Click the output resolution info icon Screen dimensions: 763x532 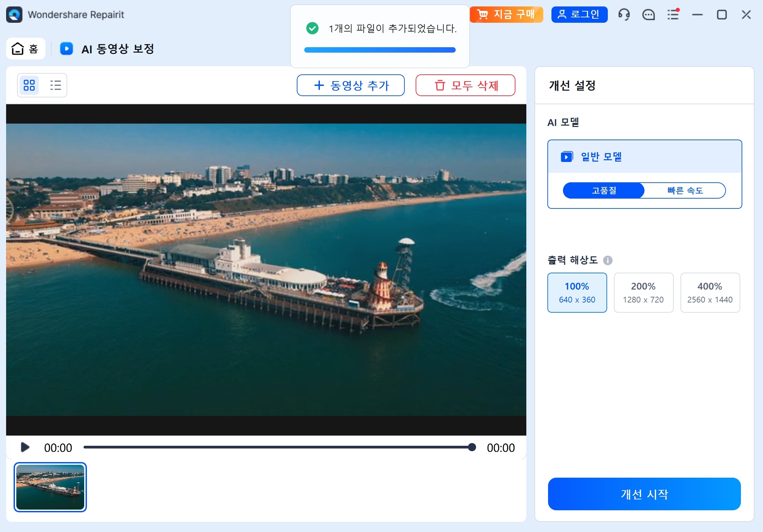click(608, 260)
